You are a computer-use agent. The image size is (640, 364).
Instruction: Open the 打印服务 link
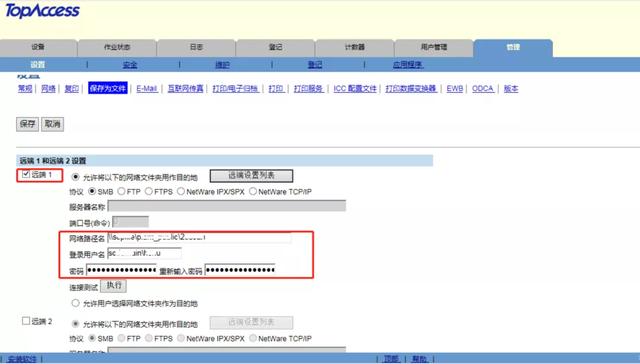coord(309,89)
